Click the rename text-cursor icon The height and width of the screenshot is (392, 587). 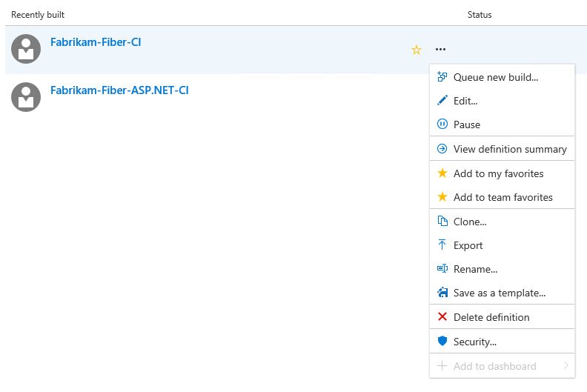click(442, 268)
